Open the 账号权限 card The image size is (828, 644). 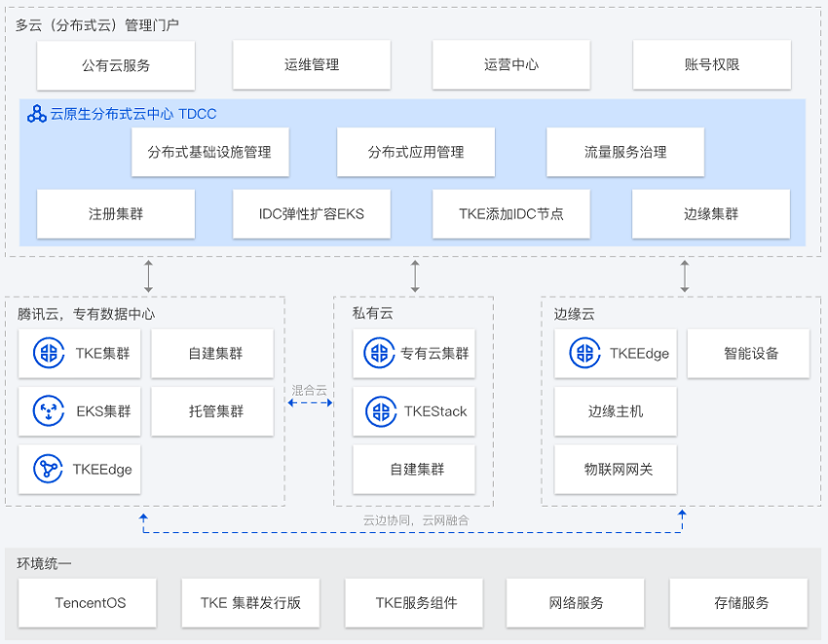(712, 65)
